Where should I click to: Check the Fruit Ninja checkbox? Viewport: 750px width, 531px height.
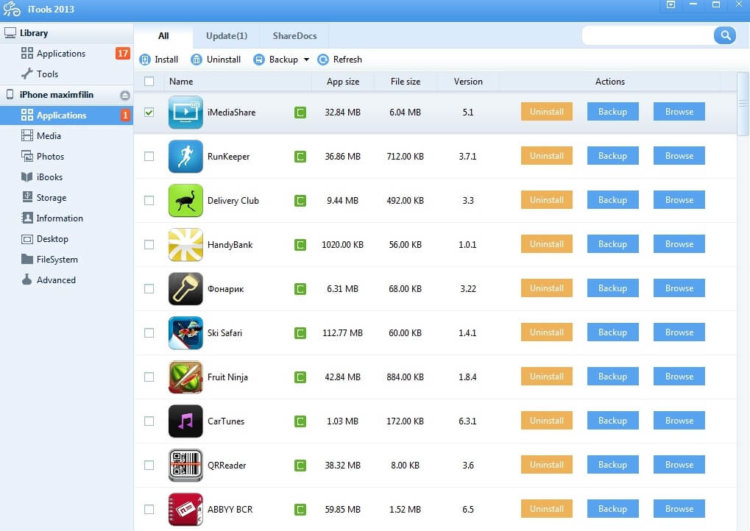149,377
